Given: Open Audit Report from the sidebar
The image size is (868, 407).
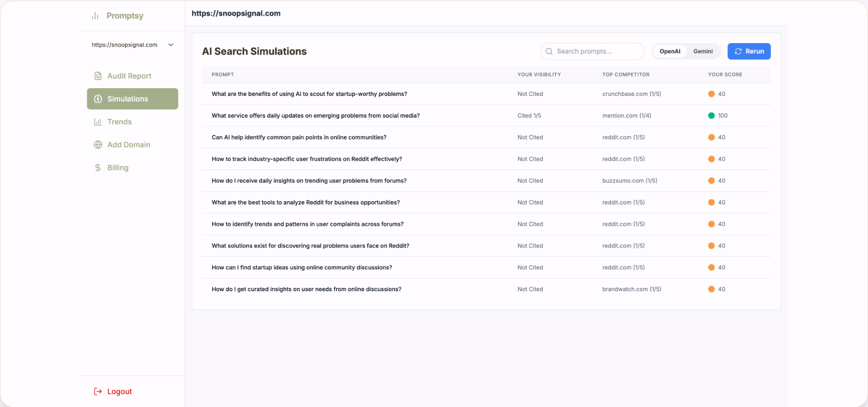Looking at the screenshot, I should click(132, 76).
